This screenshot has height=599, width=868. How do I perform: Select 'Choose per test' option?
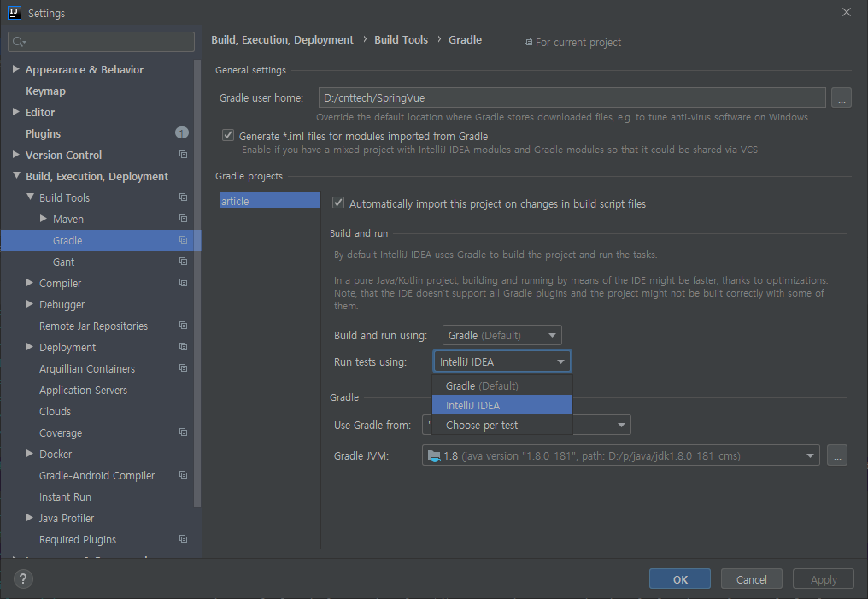click(x=502, y=425)
